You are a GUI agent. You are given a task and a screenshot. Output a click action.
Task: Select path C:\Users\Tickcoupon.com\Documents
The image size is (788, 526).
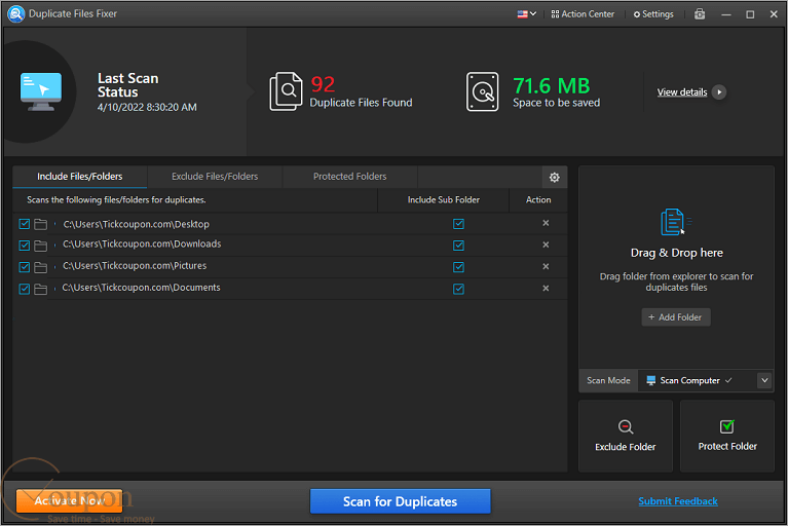point(141,288)
